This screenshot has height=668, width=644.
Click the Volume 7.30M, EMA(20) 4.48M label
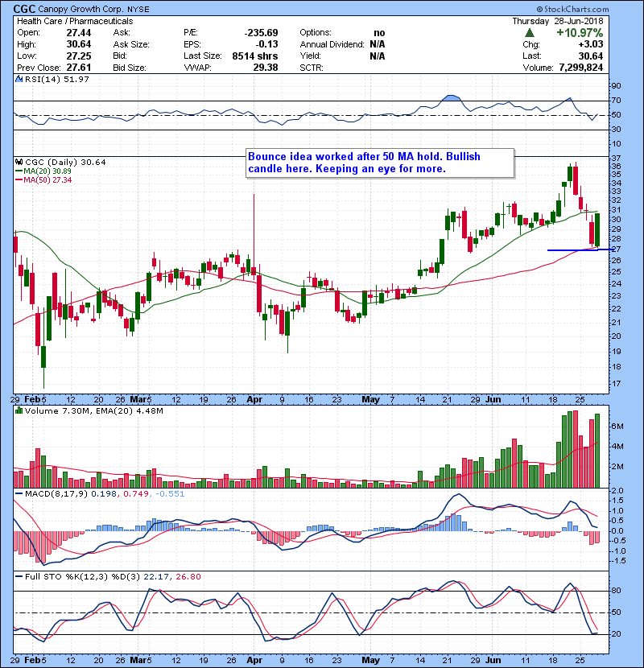93,411
